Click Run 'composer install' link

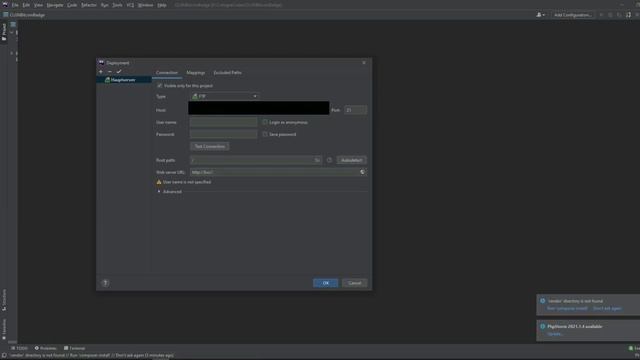(x=567, y=309)
